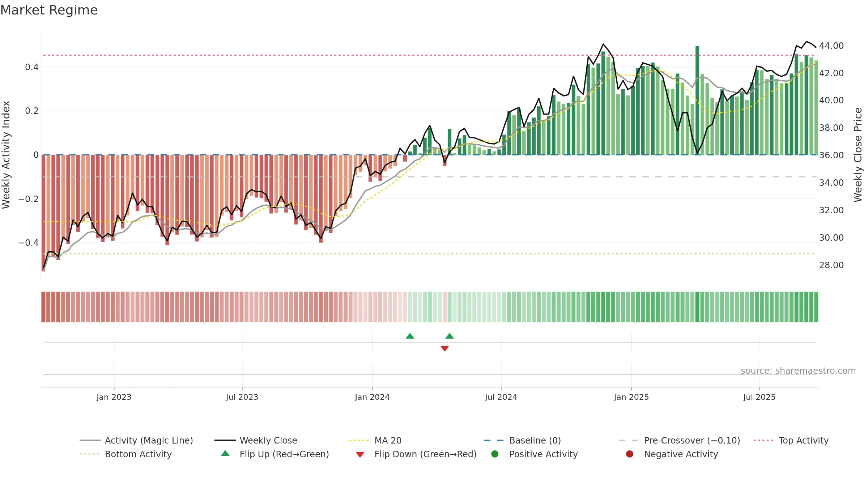Click the Jan 2023 axis label

point(114,397)
